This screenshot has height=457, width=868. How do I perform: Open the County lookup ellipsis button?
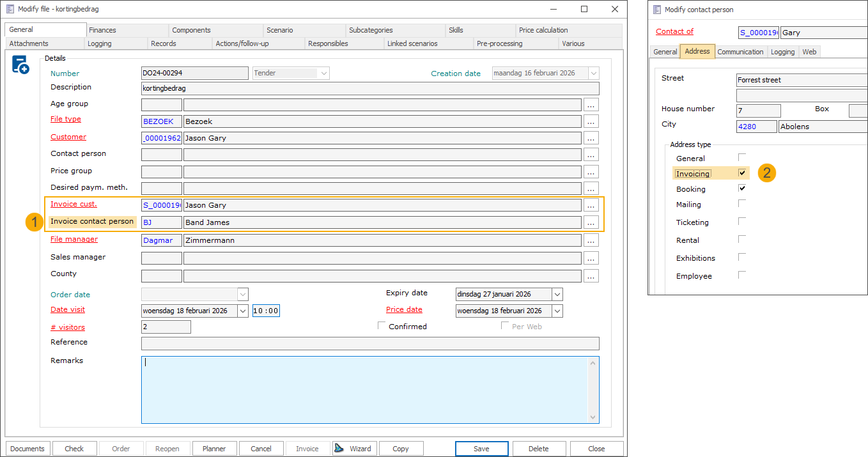coord(591,276)
